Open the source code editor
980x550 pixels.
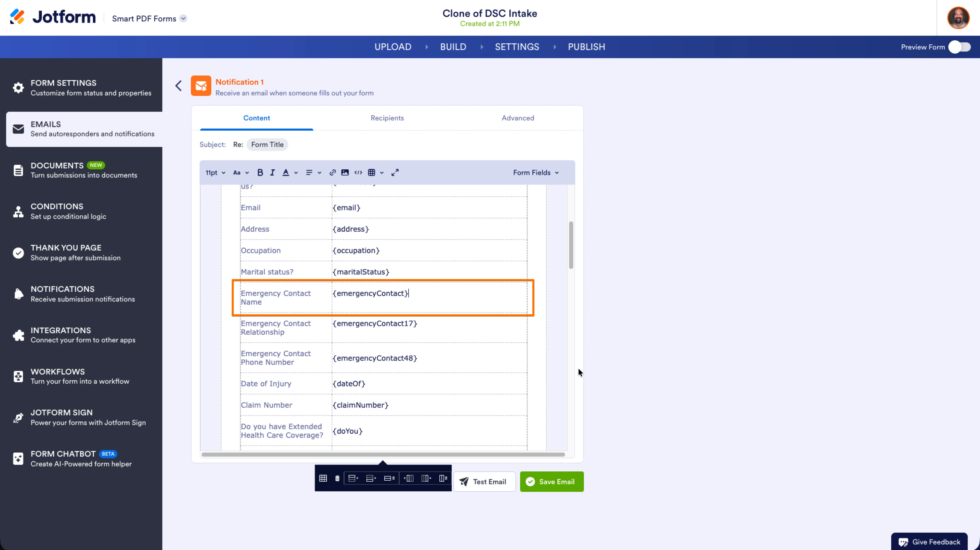(x=358, y=172)
